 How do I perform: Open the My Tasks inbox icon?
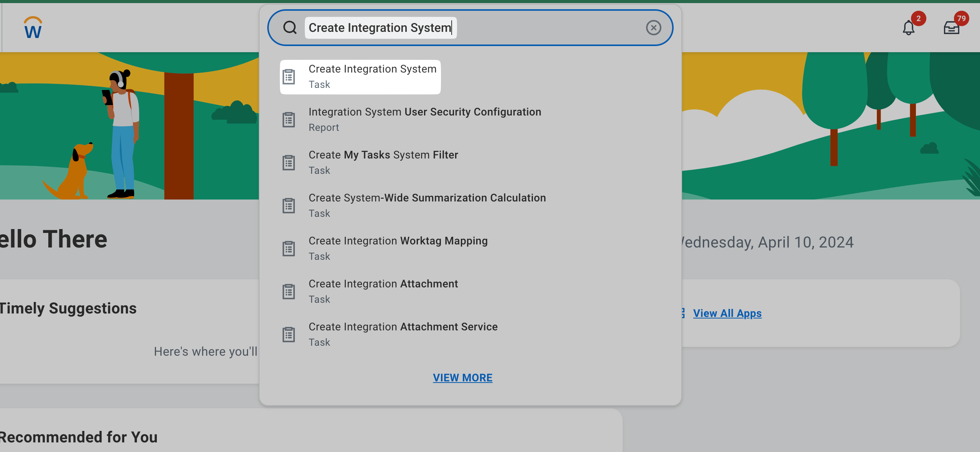pyautogui.click(x=951, y=28)
